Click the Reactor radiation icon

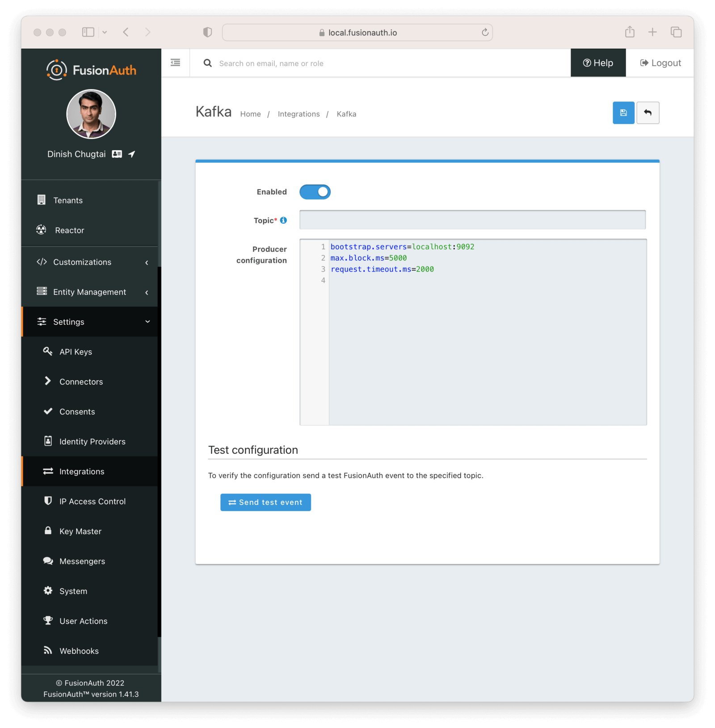pyautogui.click(x=41, y=230)
